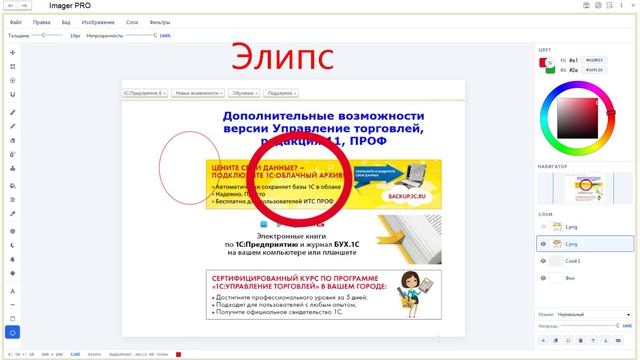Select the hidden top 1.png layer row
Viewport: 640px width, 360px height.
pos(585,227)
